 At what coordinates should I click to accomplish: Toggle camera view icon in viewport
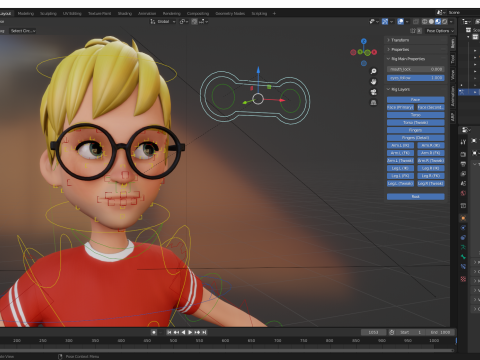click(x=374, y=92)
